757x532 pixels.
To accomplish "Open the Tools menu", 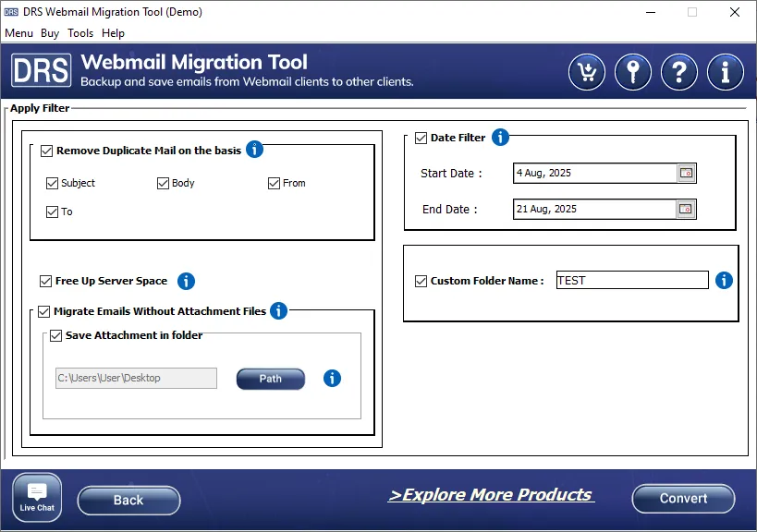I will click(x=80, y=33).
